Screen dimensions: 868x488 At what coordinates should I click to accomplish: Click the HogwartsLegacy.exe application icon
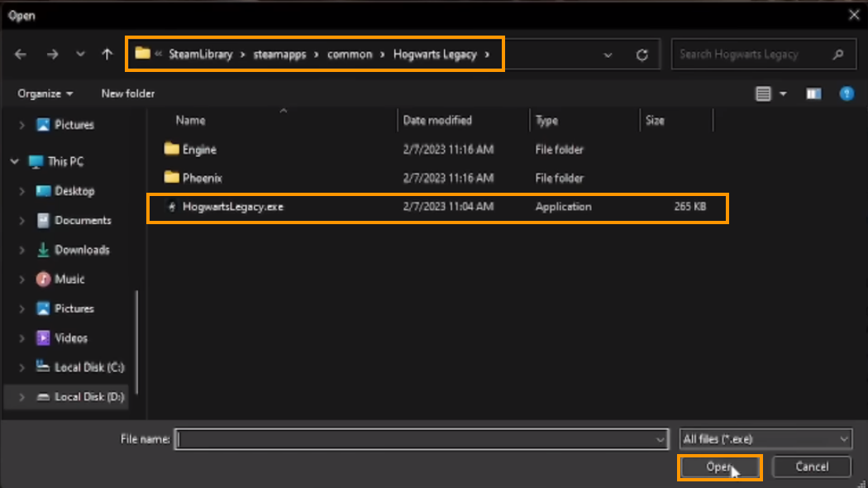(x=172, y=207)
